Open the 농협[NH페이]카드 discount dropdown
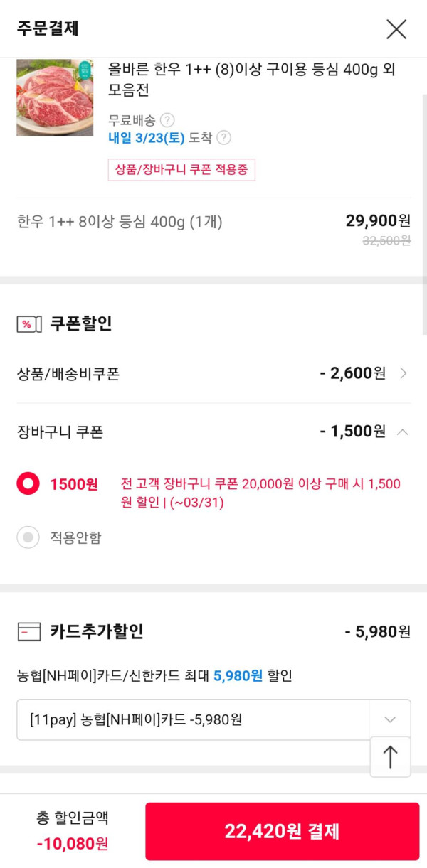 tap(389, 719)
